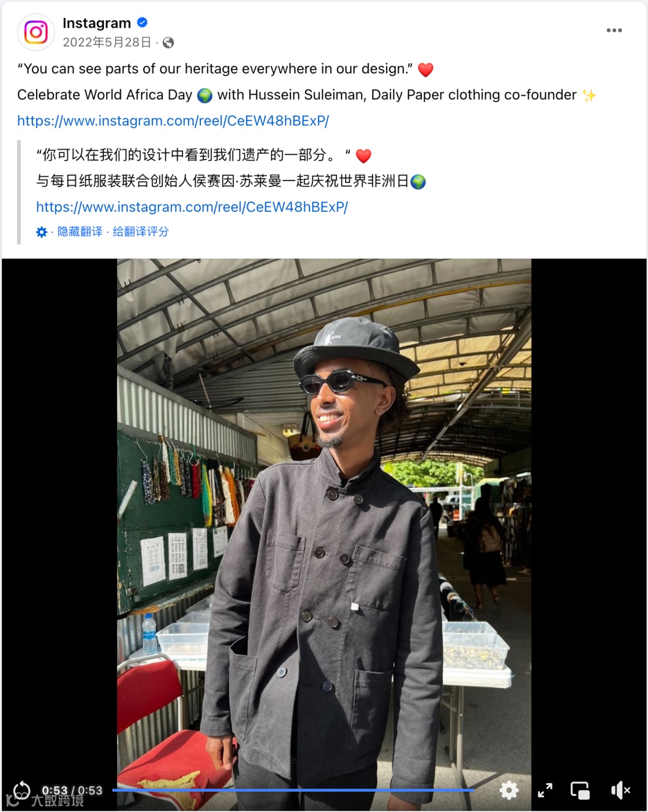Rate the translation via 给翻译评分
Image resolution: width=648 pixels, height=812 pixels.
click(x=140, y=231)
